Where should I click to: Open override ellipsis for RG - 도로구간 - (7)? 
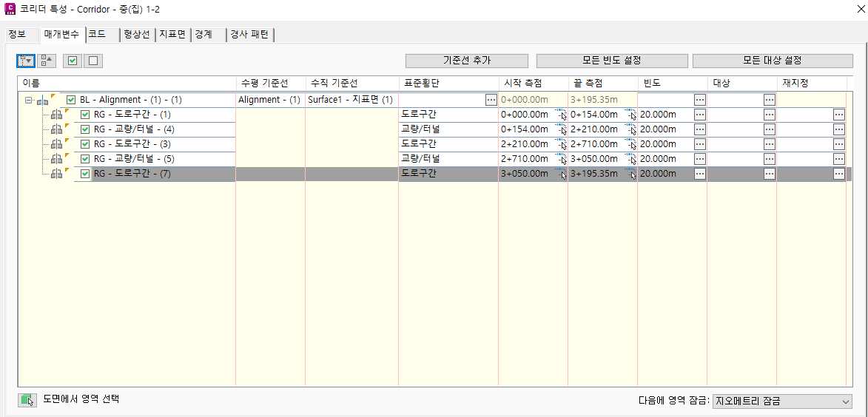839,174
